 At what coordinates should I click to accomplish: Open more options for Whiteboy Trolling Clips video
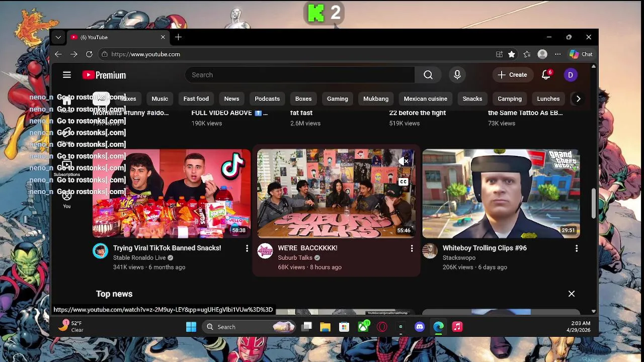577,248
